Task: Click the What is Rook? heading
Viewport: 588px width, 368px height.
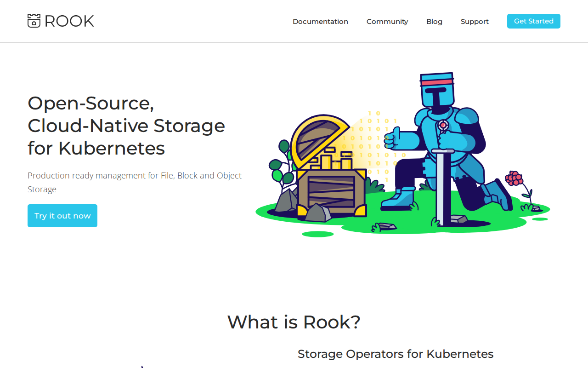Action: [294, 322]
